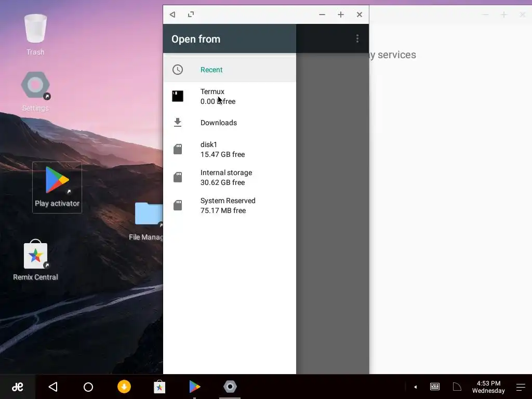Click the Internal storage SD card icon

178,177
